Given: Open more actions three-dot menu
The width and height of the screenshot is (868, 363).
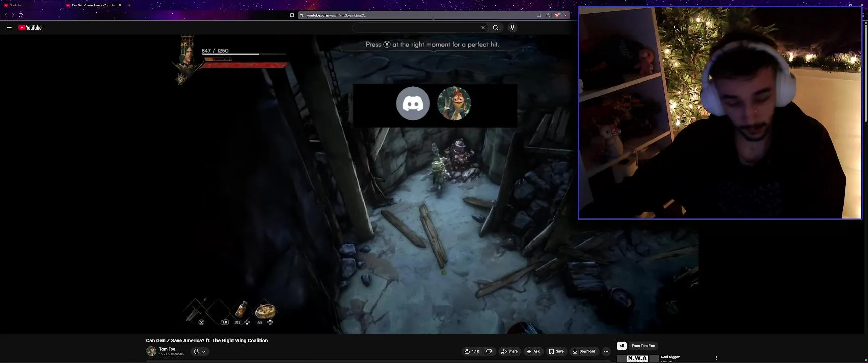Looking at the screenshot, I should click(606, 351).
